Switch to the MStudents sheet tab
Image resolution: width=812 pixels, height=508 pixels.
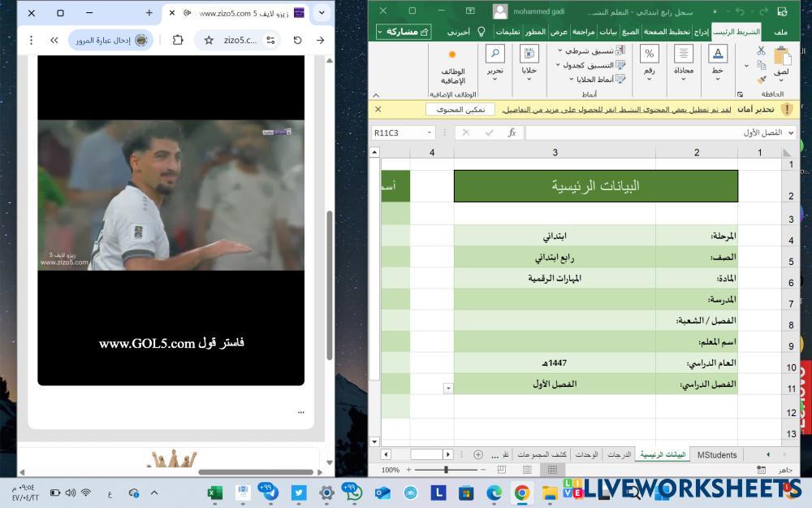point(717,454)
